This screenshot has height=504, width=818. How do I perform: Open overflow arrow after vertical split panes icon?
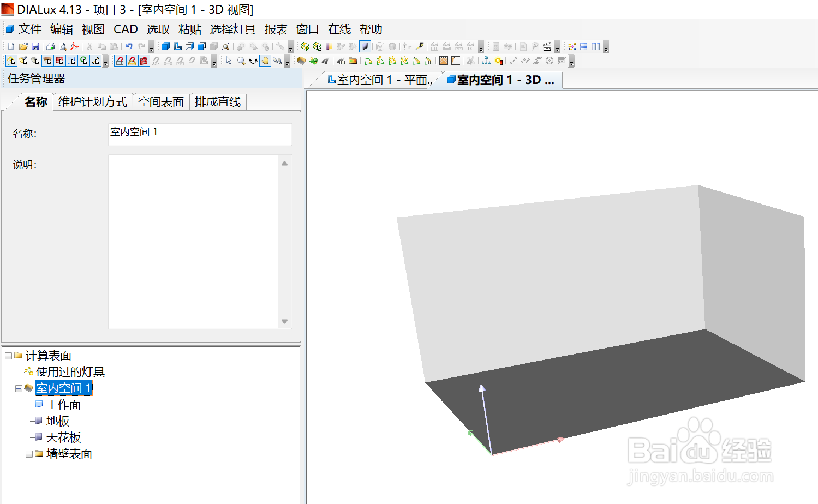point(606,48)
